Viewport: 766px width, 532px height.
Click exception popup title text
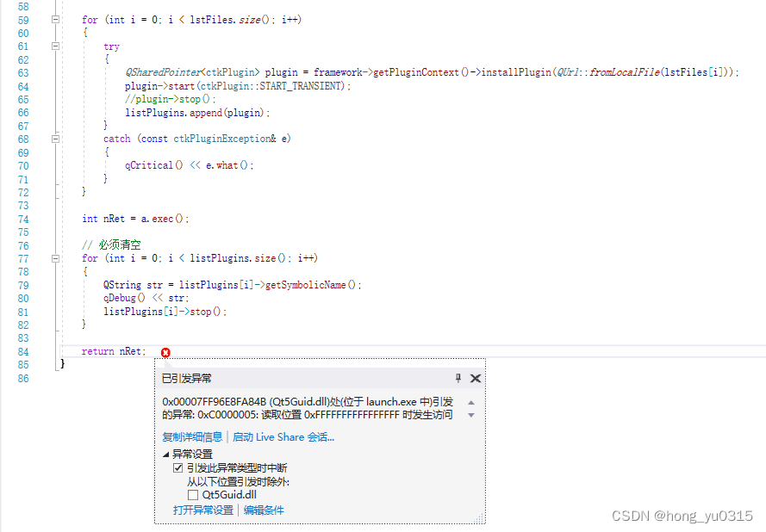tap(187, 378)
